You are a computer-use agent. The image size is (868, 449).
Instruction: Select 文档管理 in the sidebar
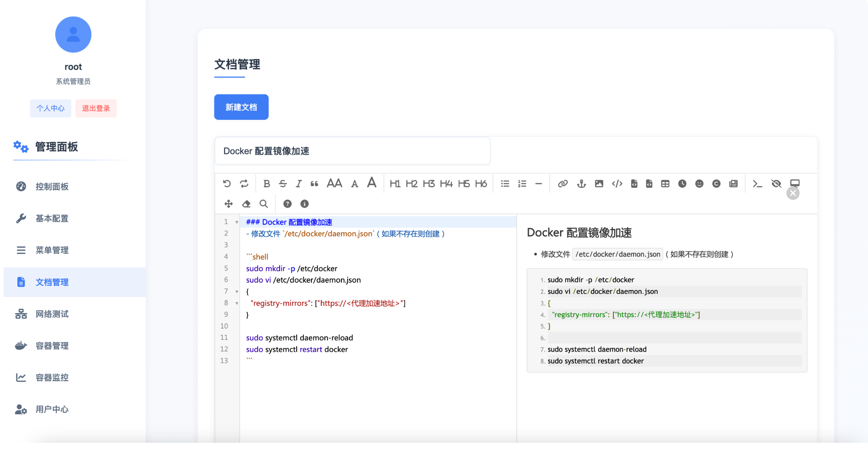click(x=75, y=282)
